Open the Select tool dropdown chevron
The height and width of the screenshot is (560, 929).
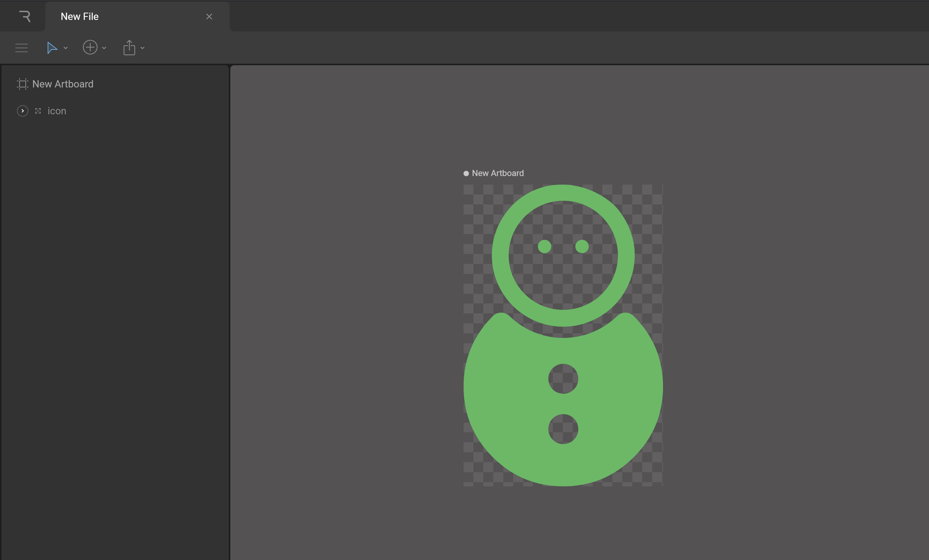point(66,48)
